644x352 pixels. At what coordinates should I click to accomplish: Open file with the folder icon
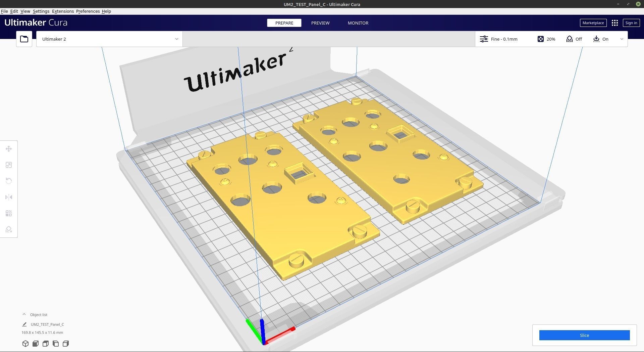tap(24, 39)
